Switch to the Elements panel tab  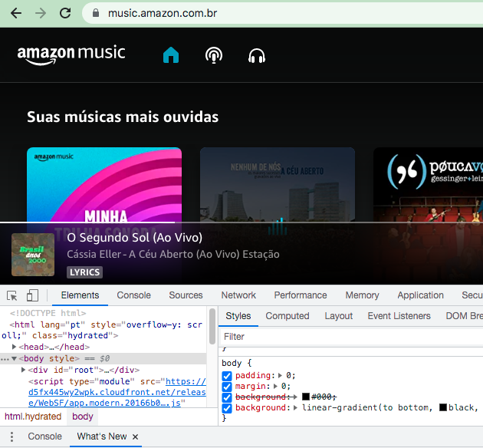pos(80,295)
